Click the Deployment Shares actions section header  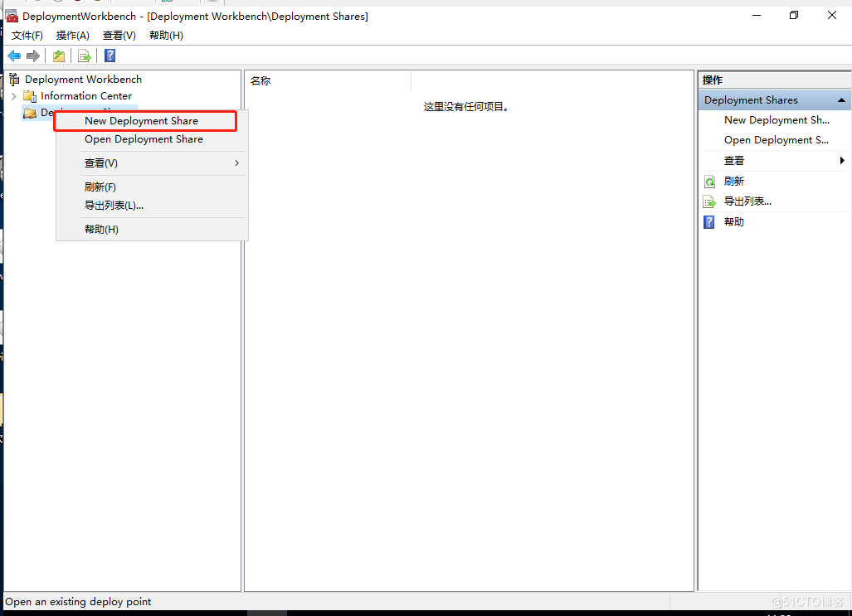point(775,100)
